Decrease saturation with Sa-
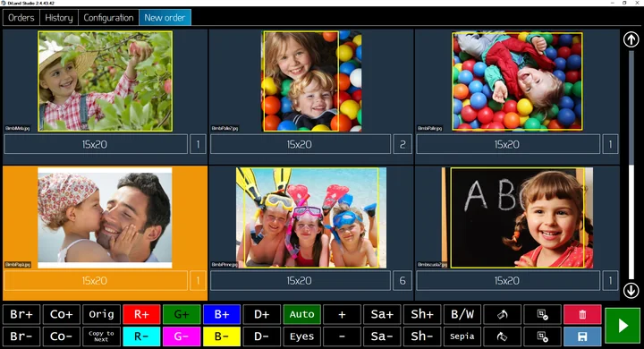Screen dimensions: 644x349 (x=382, y=336)
